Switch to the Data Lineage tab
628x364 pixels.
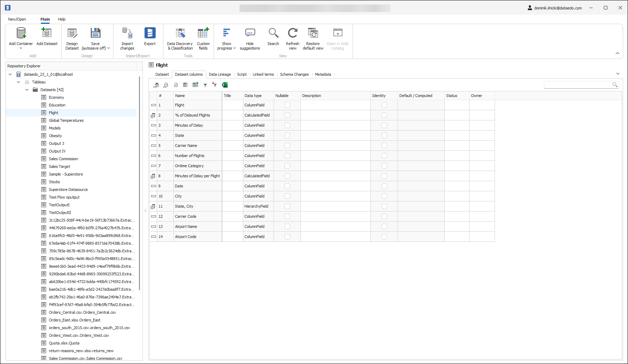coord(220,74)
